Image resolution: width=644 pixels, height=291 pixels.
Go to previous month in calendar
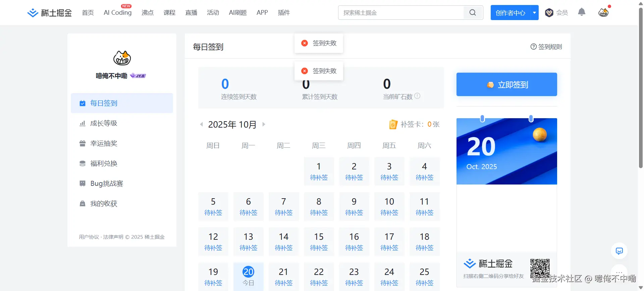tap(201, 124)
